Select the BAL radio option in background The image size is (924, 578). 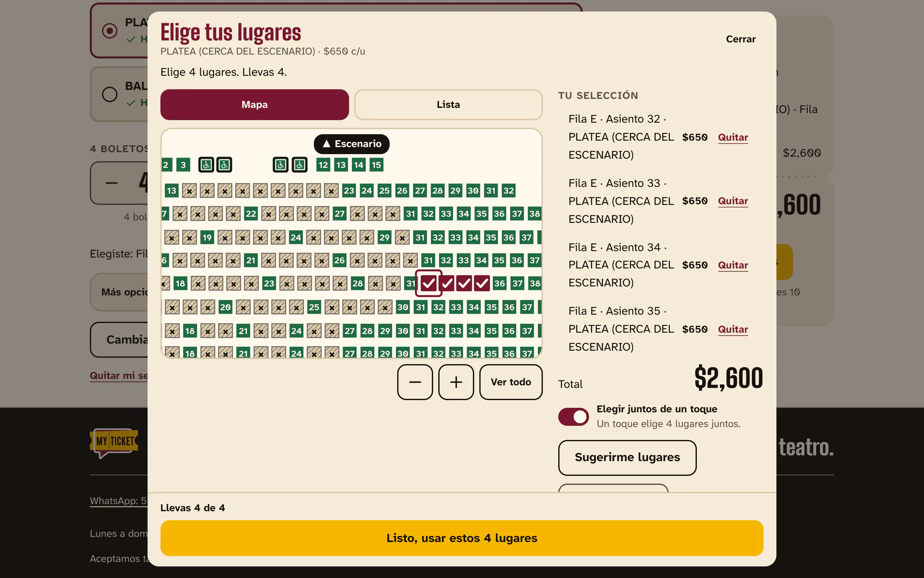tap(110, 94)
